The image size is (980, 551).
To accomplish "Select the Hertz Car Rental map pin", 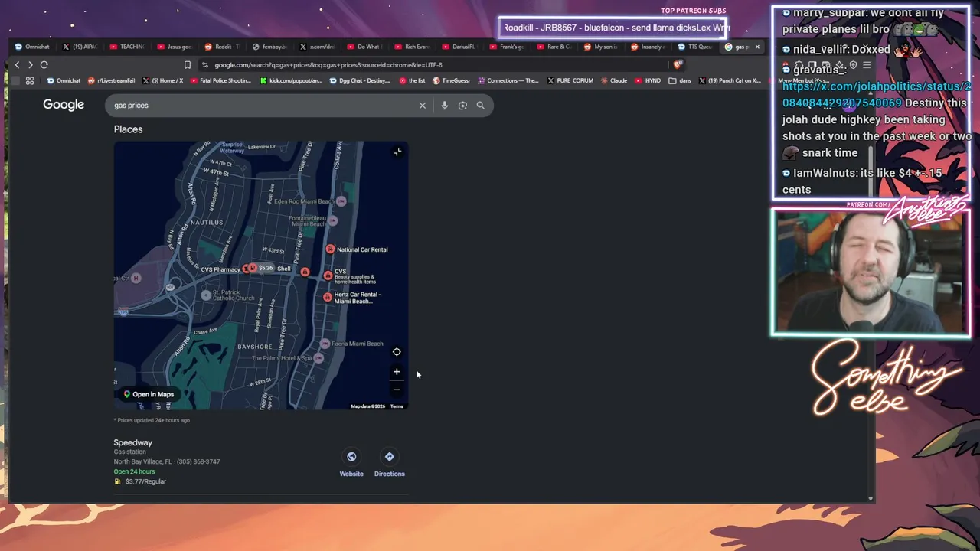I will (328, 297).
